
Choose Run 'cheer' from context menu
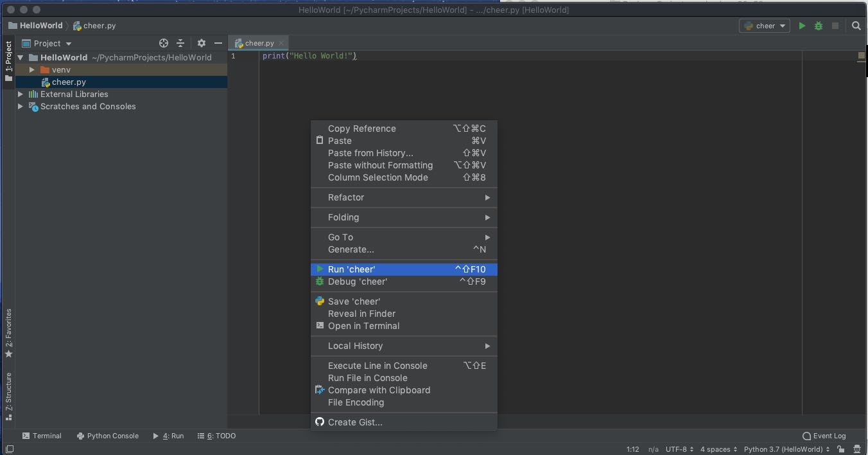(x=404, y=269)
